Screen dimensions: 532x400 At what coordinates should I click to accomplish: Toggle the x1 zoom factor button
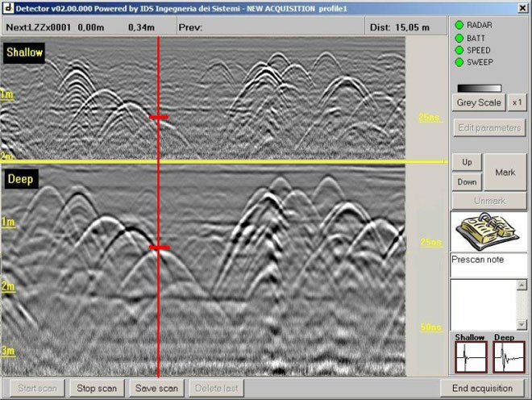point(517,103)
